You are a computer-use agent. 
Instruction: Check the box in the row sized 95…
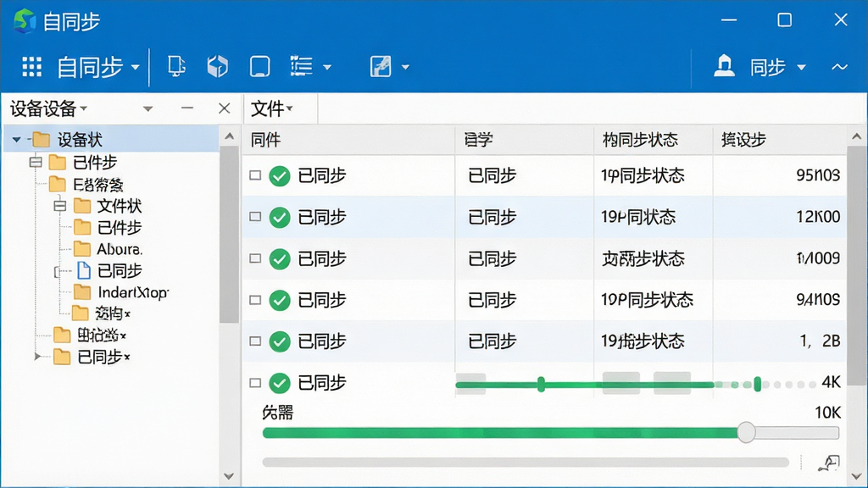point(255,175)
